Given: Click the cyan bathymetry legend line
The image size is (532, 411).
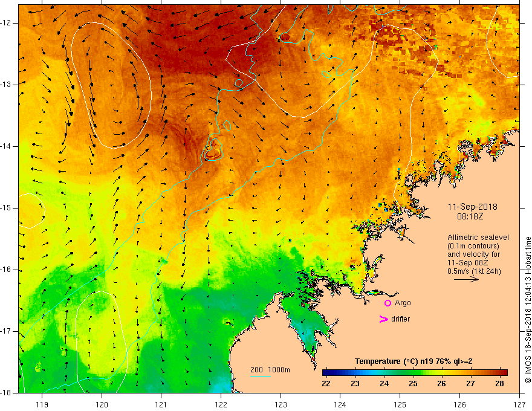Looking at the screenshot, I should pos(261,376).
